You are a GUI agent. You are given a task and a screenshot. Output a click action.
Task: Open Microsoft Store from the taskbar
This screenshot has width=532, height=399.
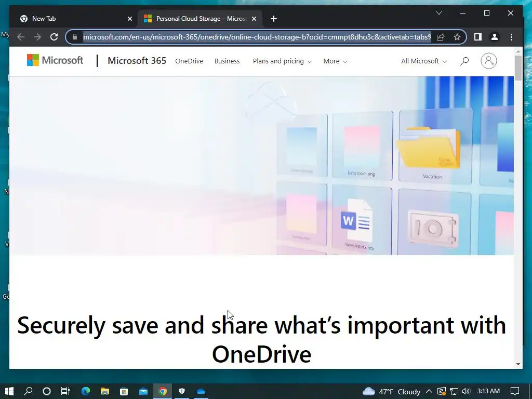tap(124, 391)
